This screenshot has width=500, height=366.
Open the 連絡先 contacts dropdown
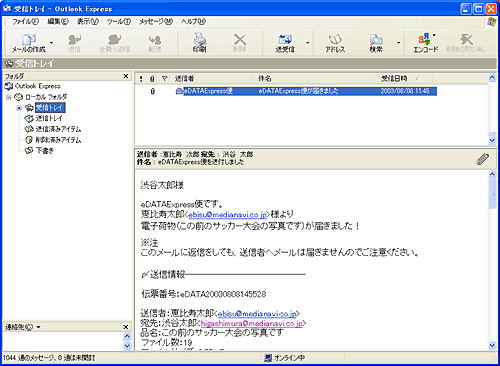coord(22,327)
